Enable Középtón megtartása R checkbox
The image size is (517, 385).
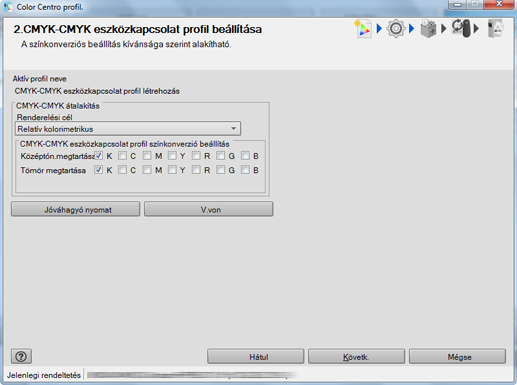point(196,156)
